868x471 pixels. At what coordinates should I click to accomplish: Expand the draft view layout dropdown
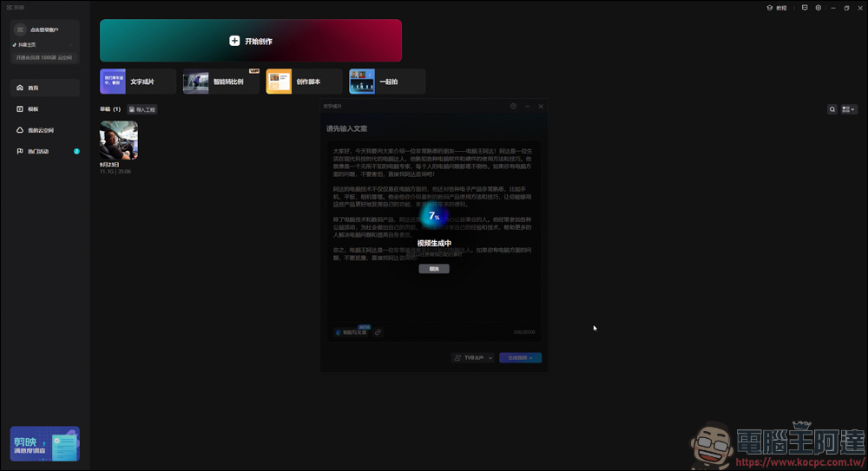pyautogui.click(x=848, y=109)
